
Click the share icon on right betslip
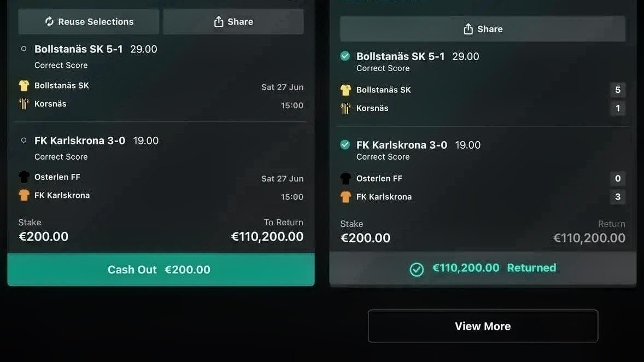[x=468, y=29]
